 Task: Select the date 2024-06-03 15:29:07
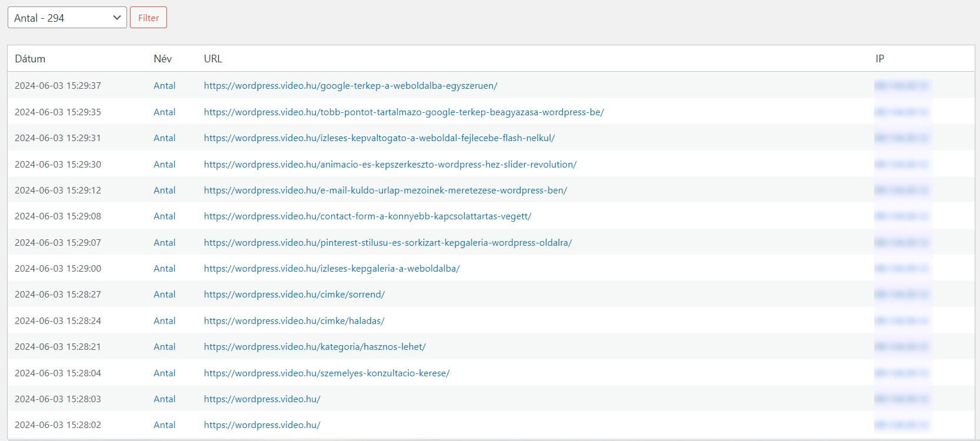point(58,242)
